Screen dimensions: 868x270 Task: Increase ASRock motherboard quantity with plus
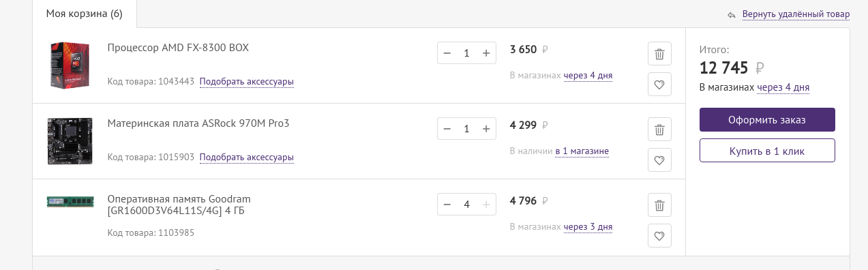(x=486, y=129)
